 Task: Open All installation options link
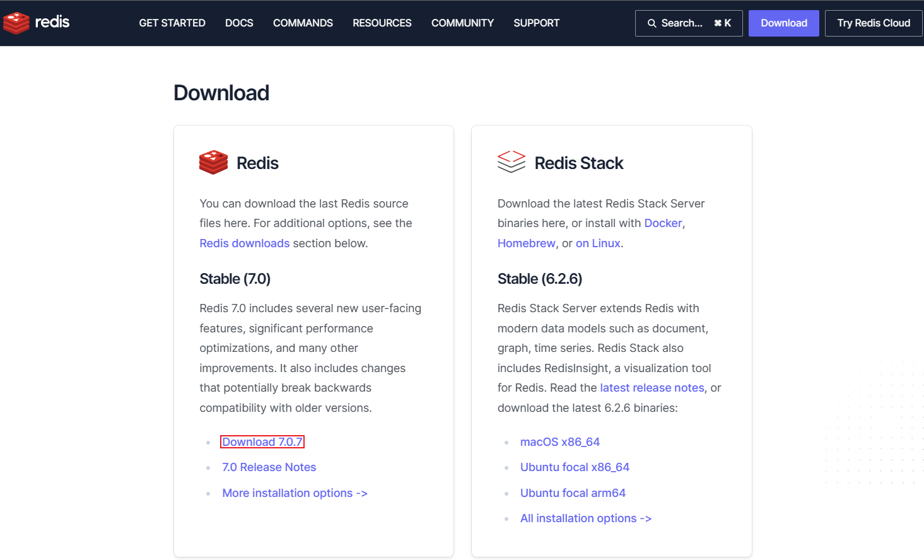[586, 518]
